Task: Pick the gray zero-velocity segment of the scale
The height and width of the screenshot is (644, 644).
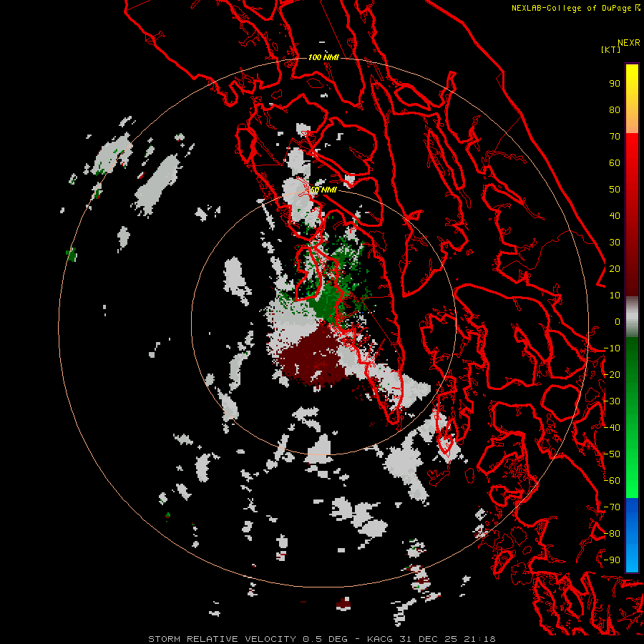Action: click(632, 317)
